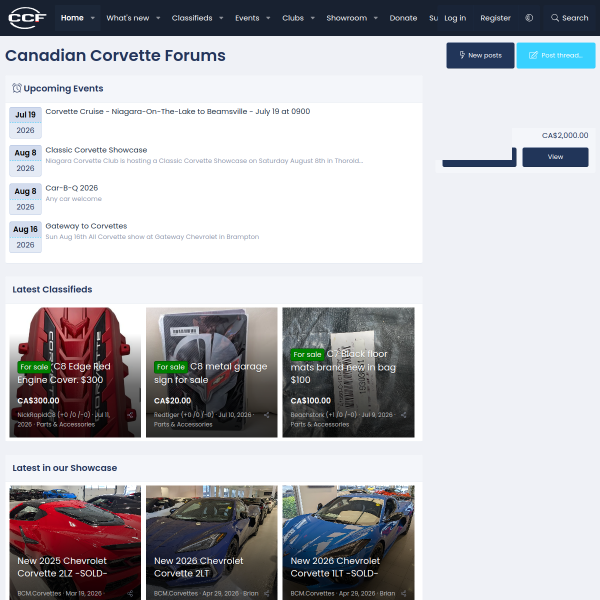Viewport: 600px width, 600px height.
Task: Open the C8 Edge Red Engine Cover listing
Action: pos(64,373)
